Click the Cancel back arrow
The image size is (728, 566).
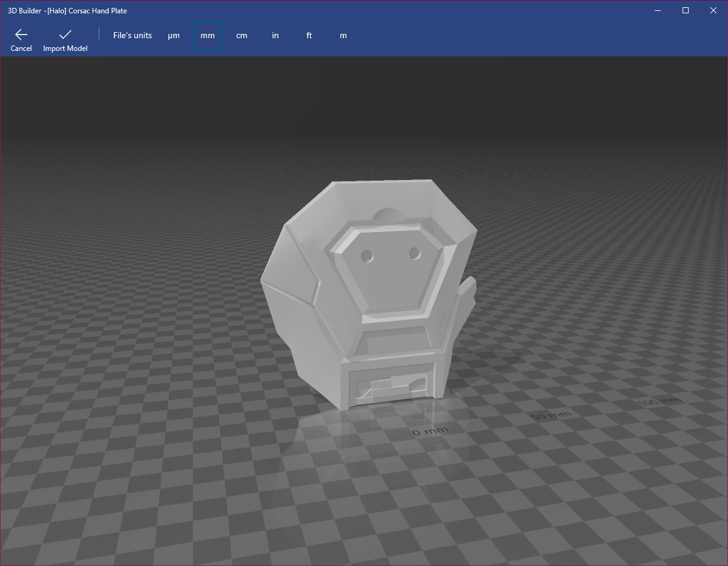click(x=21, y=40)
